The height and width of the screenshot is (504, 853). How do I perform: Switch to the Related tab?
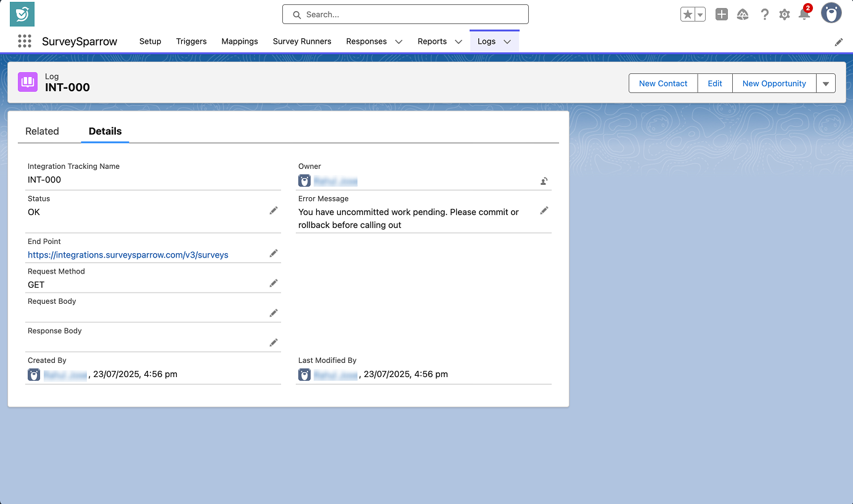click(42, 131)
